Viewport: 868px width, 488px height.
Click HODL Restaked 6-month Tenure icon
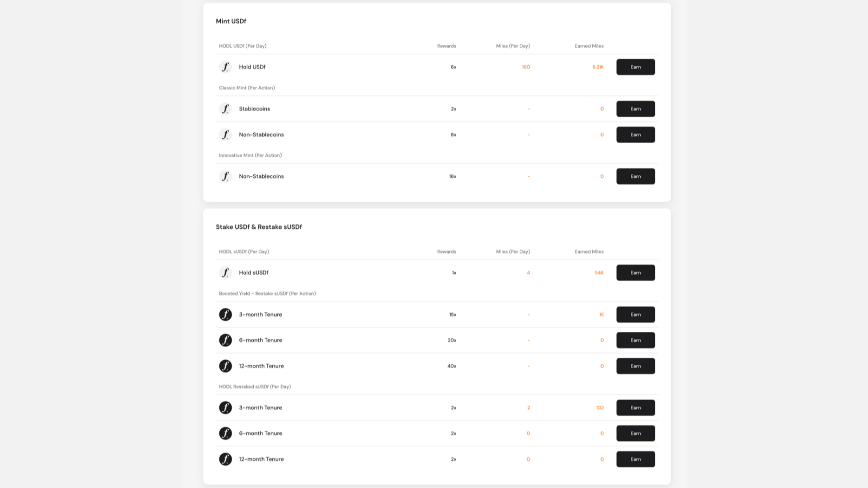[x=225, y=433]
